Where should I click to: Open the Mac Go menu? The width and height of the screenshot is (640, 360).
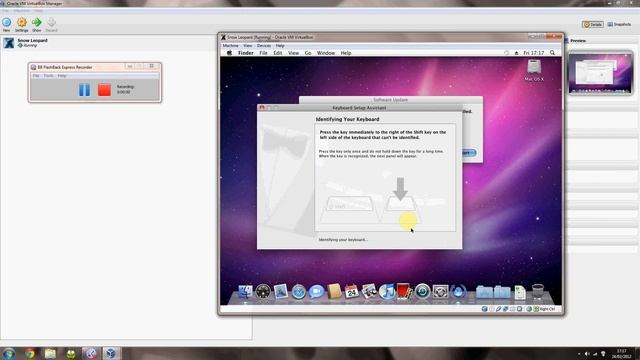(308, 53)
